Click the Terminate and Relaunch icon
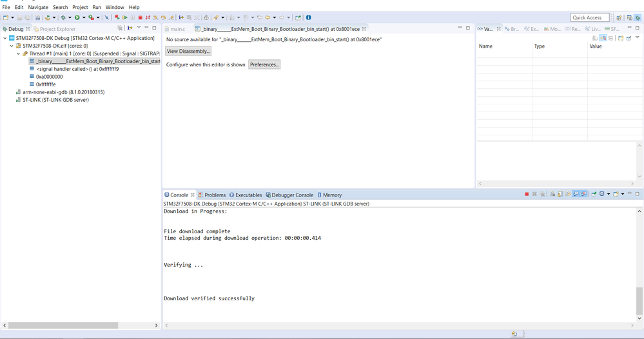 pyautogui.click(x=117, y=17)
